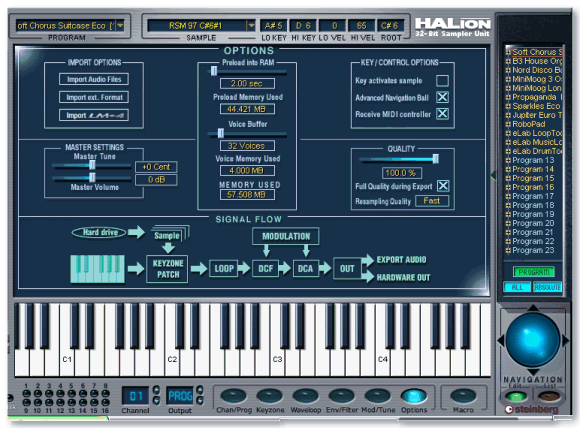Click Import Audio Files button
This screenshot has height=428, width=580.
tap(94, 79)
